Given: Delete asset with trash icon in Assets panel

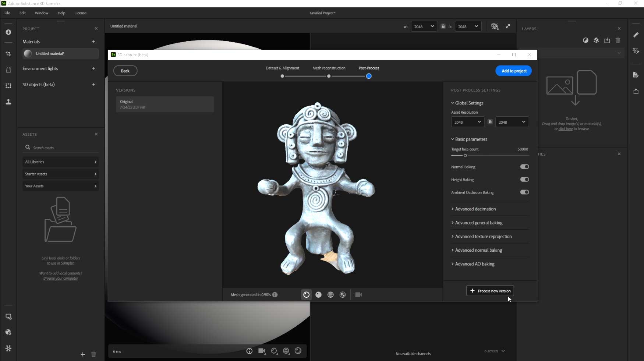Looking at the screenshot, I should point(93,354).
